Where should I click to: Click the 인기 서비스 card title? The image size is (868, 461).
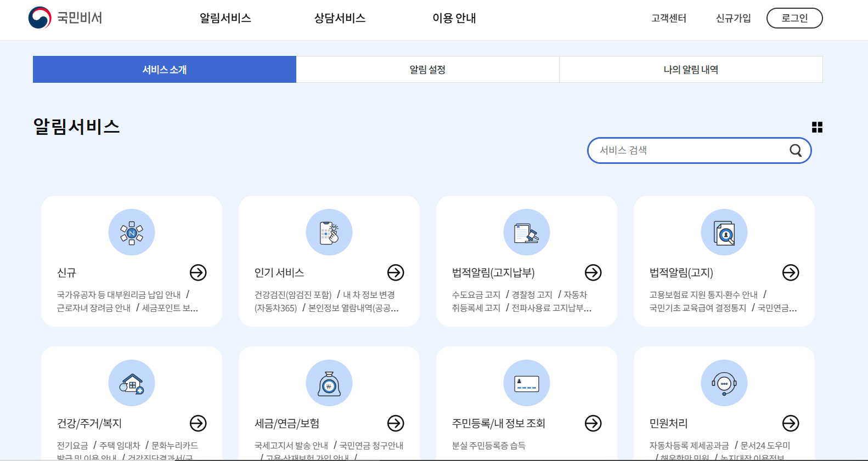pos(279,272)
